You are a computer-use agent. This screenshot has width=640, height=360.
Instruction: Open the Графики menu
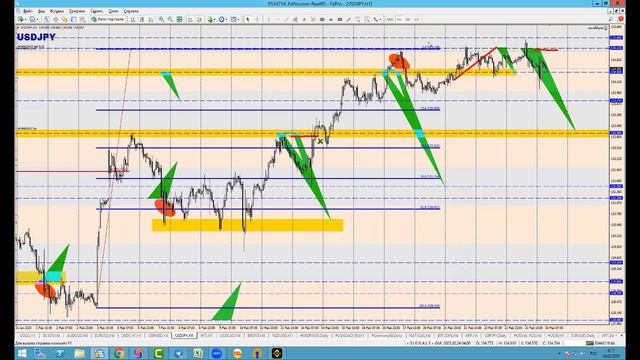(x=77, y=11)
